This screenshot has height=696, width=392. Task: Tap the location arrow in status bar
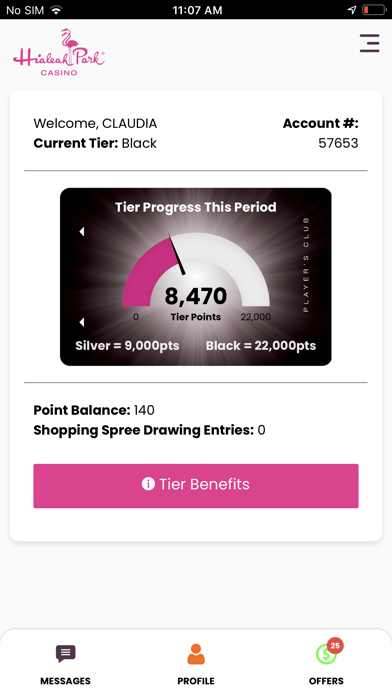click(x=352, y=10)
